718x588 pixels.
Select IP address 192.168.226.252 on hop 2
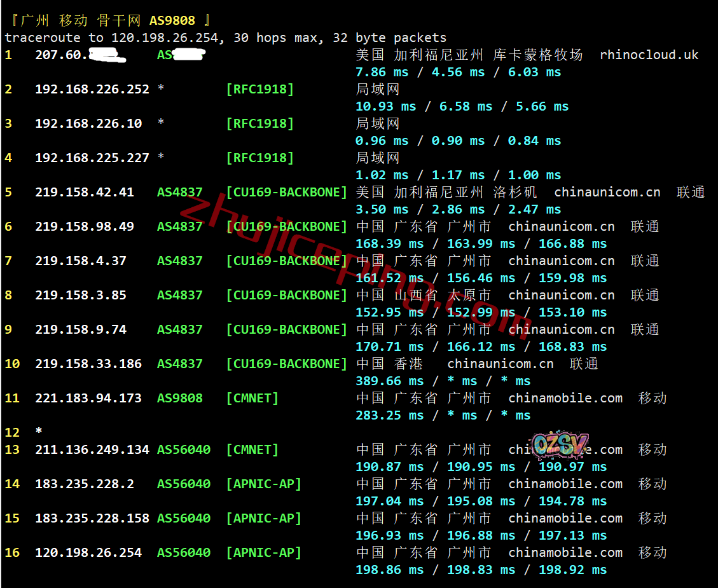(92, 90)
